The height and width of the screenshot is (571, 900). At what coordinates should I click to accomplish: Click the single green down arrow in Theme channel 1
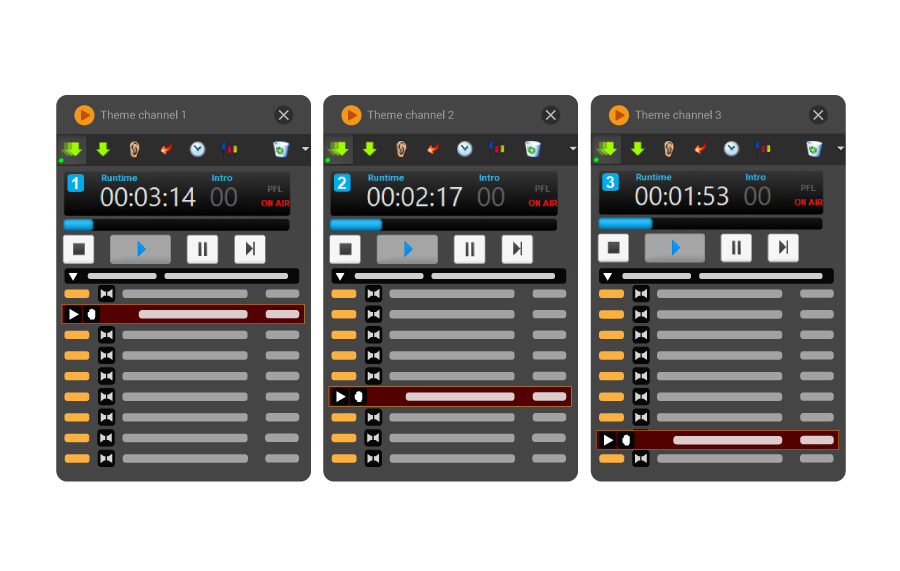click(x=103, y=149)
